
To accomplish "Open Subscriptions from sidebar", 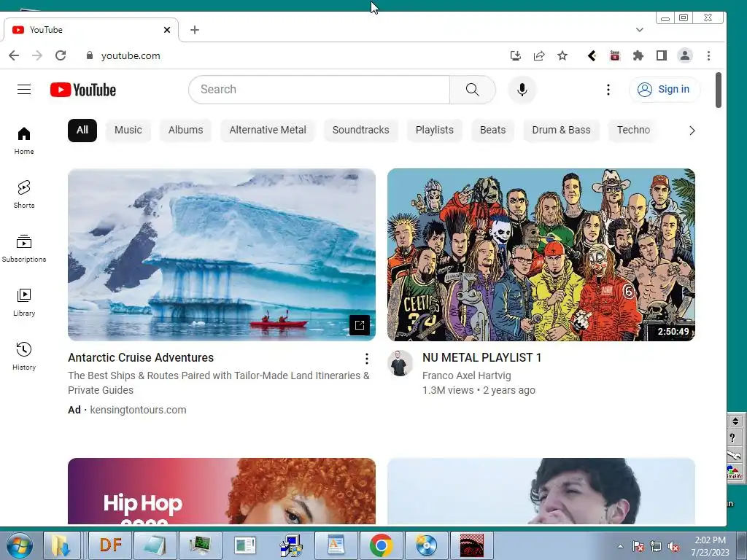I will 24,249.
